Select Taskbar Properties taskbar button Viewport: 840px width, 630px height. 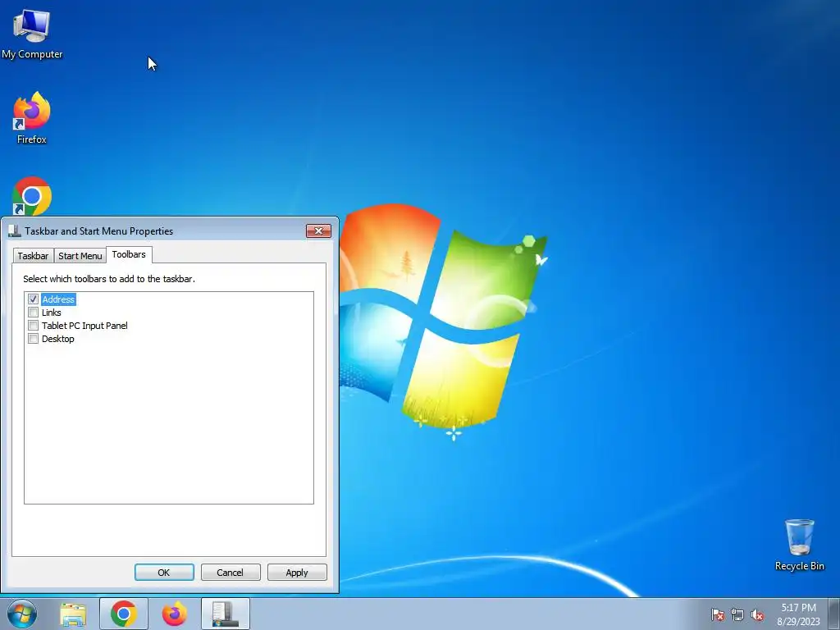click(226, 614)
